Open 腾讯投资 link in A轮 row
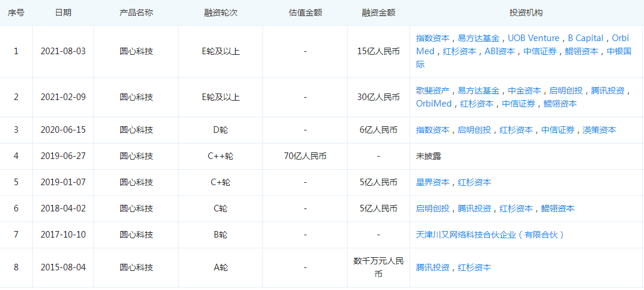This screenshot has width=644, height=290. pos(433,267)
